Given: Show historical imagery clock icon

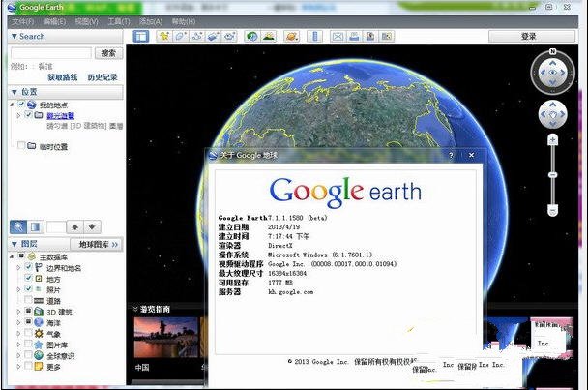Looking at the screenshot, I should pos(252,37).
